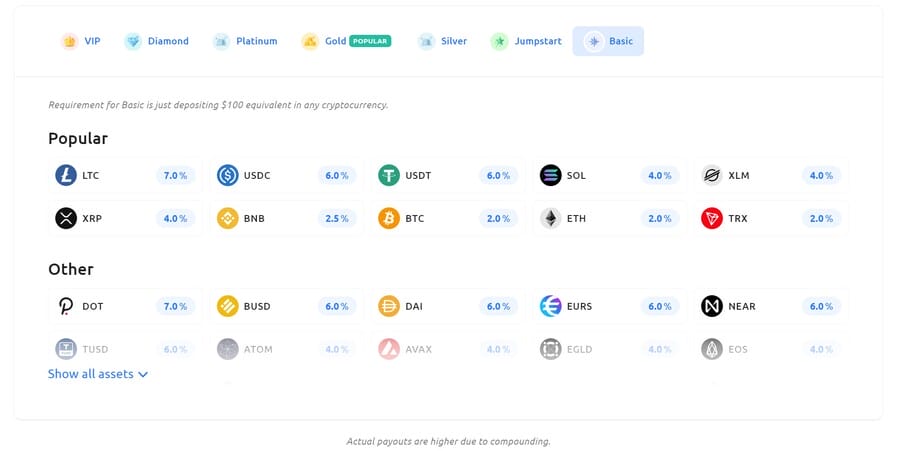Click the Stellar XLM coin icon
Screen dimensions: 900x451
point(712,176)
